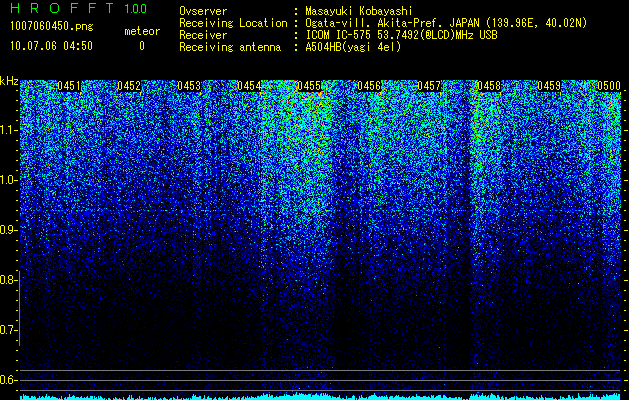Click the 0455 time marker
629x400 pixels.
[x=309, y=86]
